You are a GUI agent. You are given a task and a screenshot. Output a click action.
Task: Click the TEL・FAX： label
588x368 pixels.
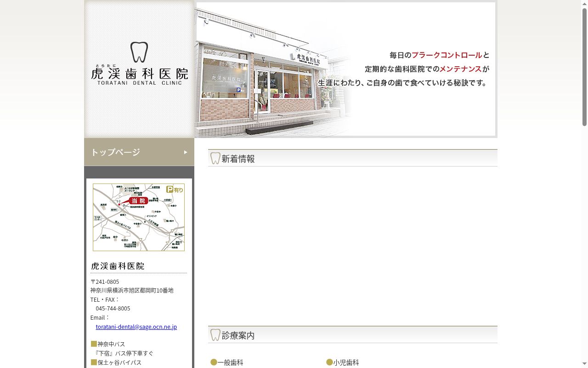105,299
